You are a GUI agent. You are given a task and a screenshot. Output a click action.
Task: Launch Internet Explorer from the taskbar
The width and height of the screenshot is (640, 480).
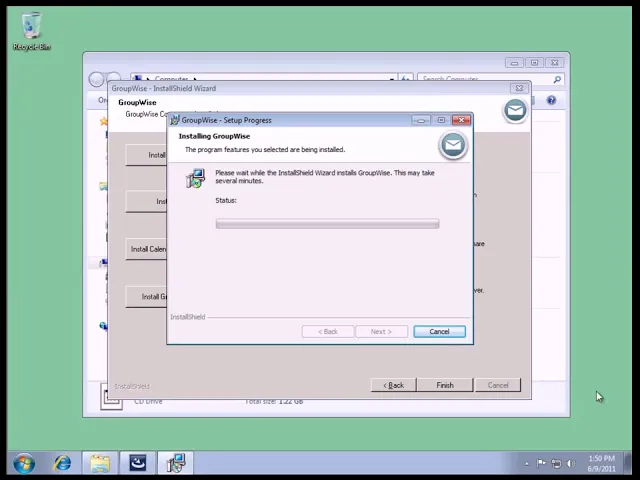(62, 463)
